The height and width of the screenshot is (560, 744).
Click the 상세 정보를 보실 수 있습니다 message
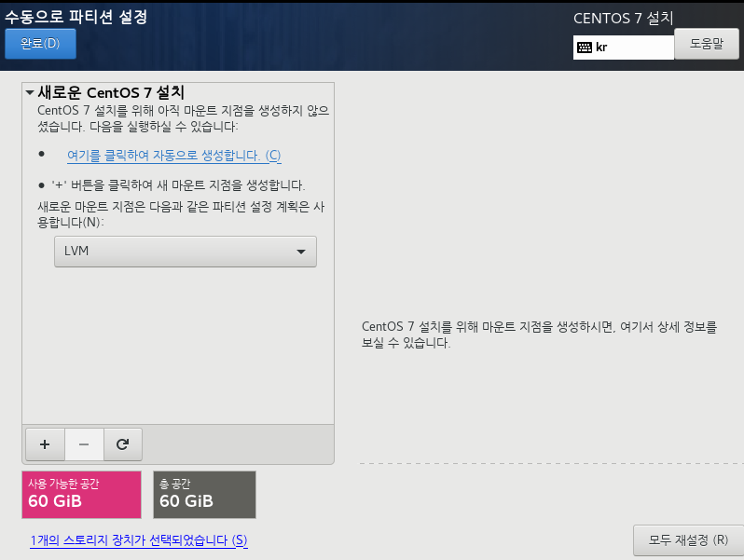pyautogui.click(x=539, y=335)
